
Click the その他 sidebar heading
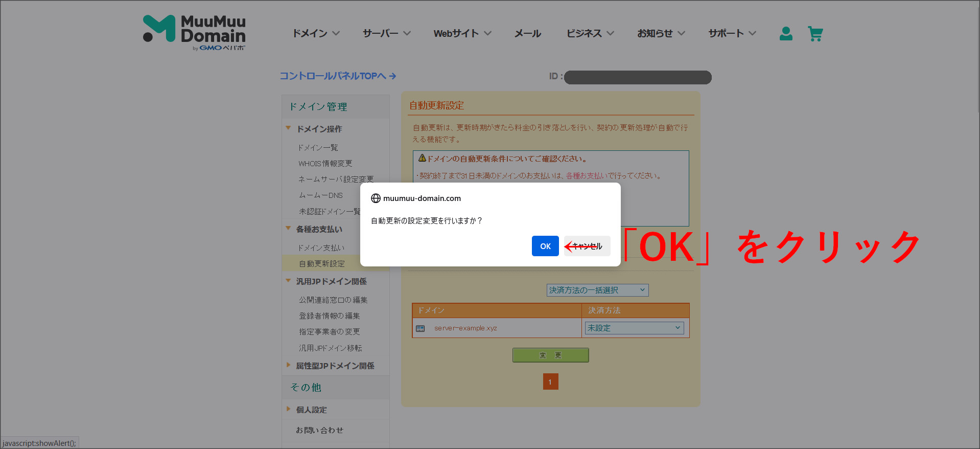coord(306,387)
